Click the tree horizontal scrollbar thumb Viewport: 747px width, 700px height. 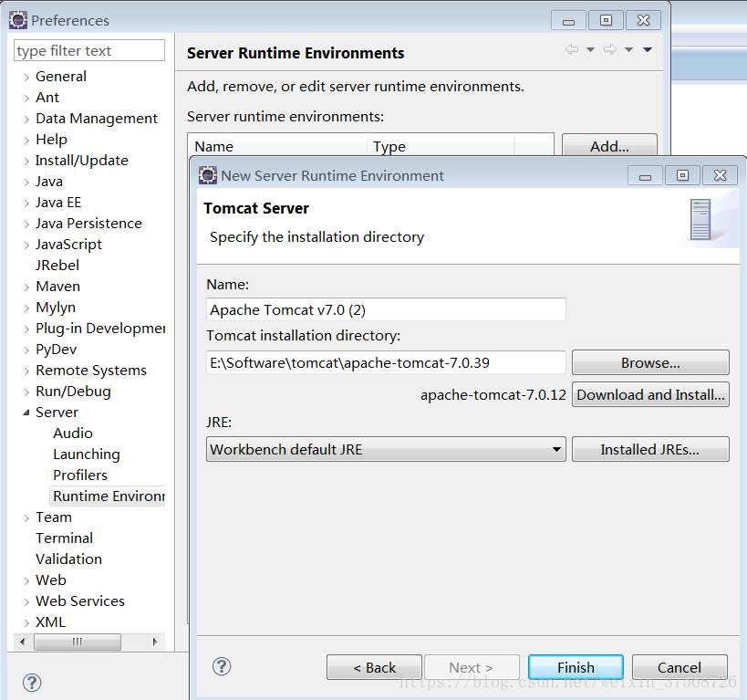pyautogui.click(x=78, y=642)
